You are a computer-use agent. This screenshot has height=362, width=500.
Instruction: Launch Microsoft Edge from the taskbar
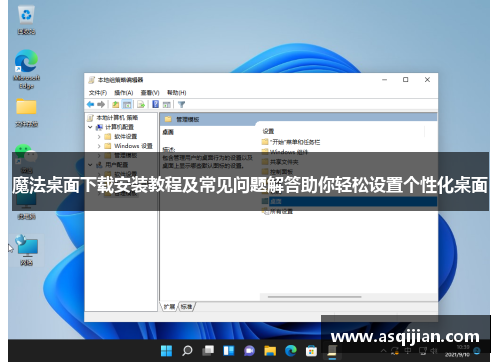pos(291,351)
